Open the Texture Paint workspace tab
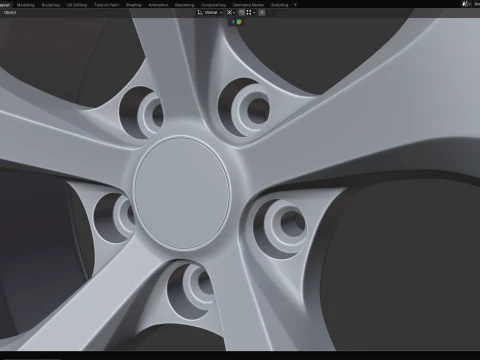Image resolution: width=480 pixels, height=360 pixels. 106,5
